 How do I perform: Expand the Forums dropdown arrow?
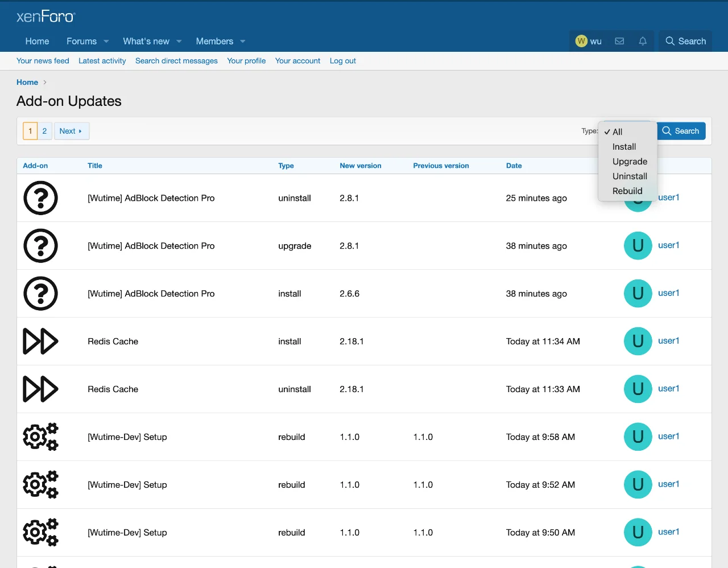coord(105,41)
